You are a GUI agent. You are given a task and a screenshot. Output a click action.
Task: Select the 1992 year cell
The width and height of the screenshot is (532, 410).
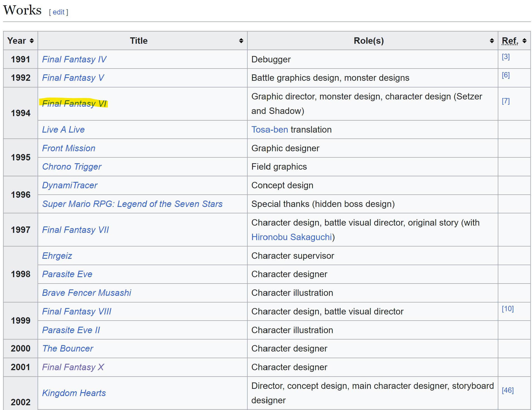21,78
